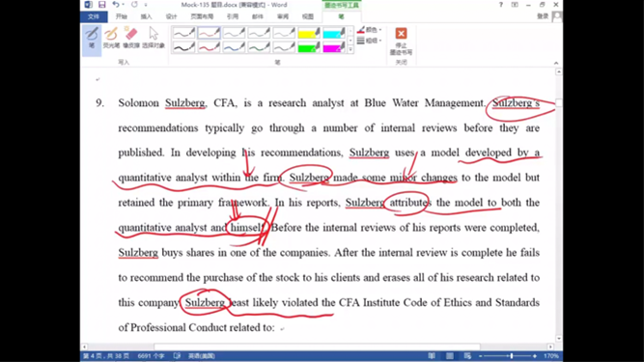Undo the last action

(x=116, y=5)
